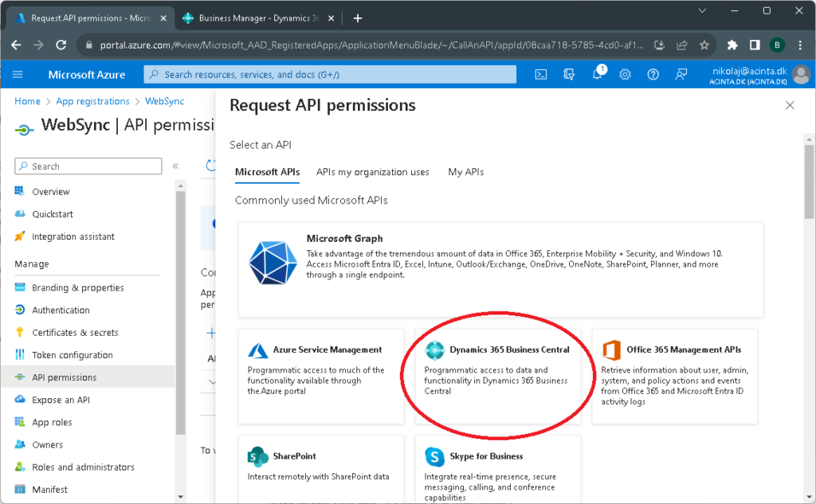Select Office 365 Management APIs

(x=674, y=374)
